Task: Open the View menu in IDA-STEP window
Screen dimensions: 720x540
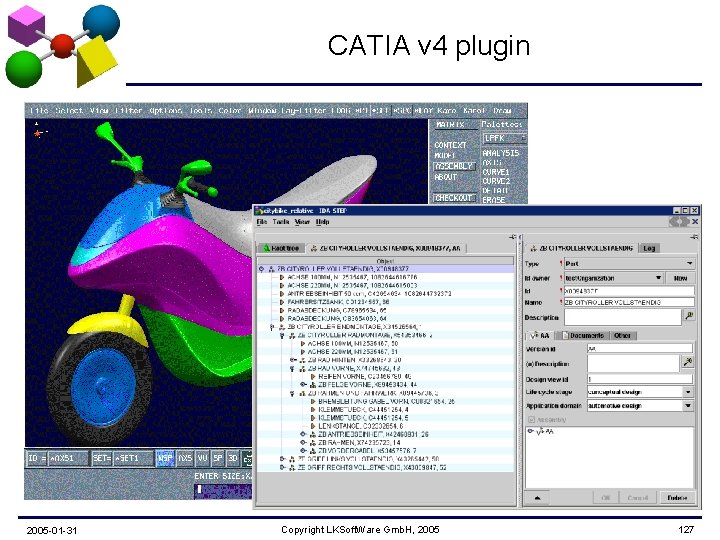Action: 302,222
